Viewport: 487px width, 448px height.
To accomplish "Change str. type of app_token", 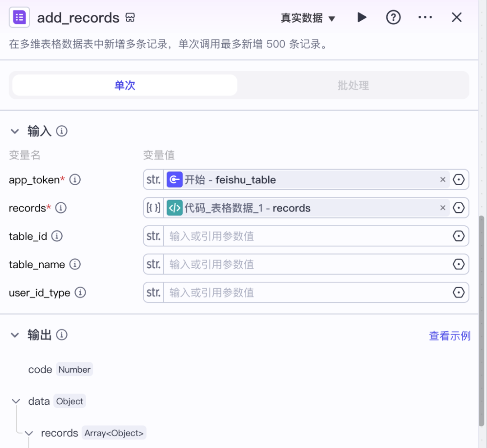I will coord(153,179).
